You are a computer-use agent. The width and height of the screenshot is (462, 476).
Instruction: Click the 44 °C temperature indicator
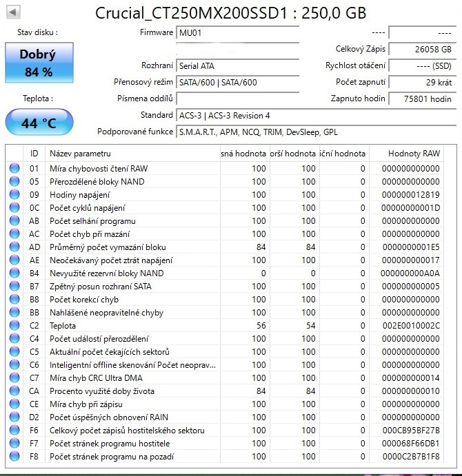[39, 122]
